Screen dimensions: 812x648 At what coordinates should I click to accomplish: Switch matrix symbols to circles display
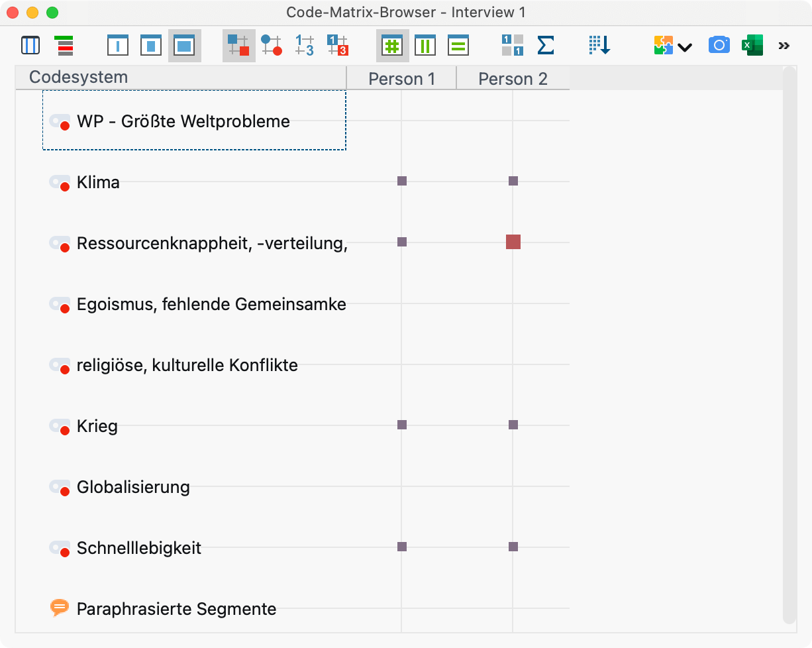tap(272, 46)
